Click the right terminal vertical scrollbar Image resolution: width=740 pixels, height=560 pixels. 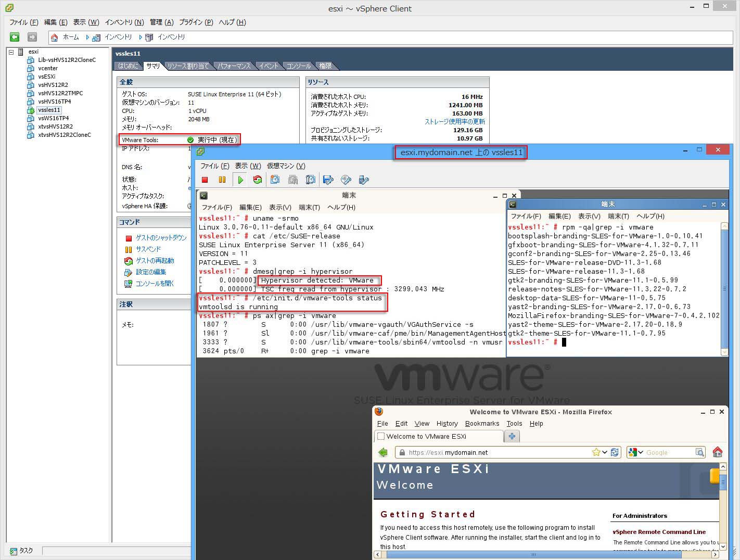click(724, 289)
